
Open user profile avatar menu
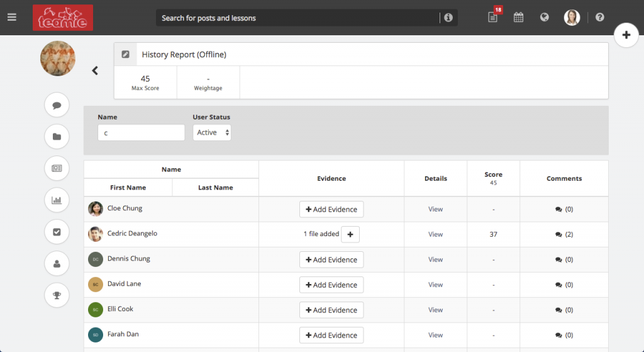tap(572, 17)
